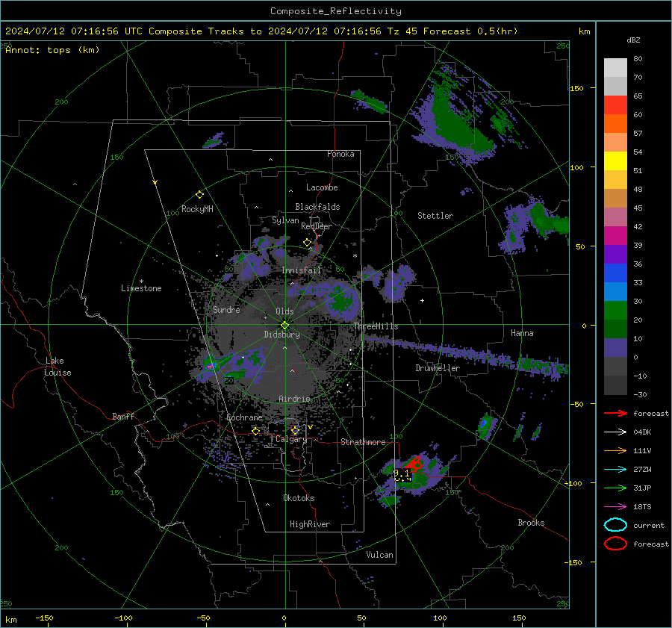Select the orange 60-57 dBZ color swatch
Screen dimensions: 672x628
(615, 124)
